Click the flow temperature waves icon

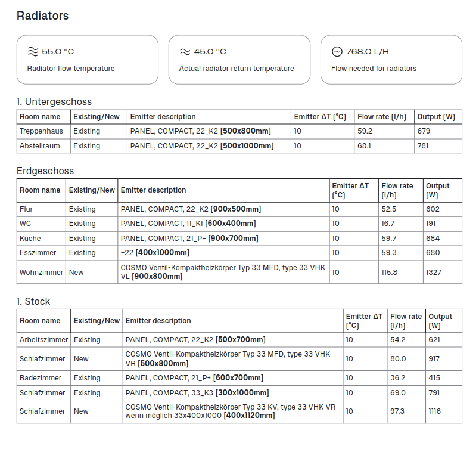[33, 52]
